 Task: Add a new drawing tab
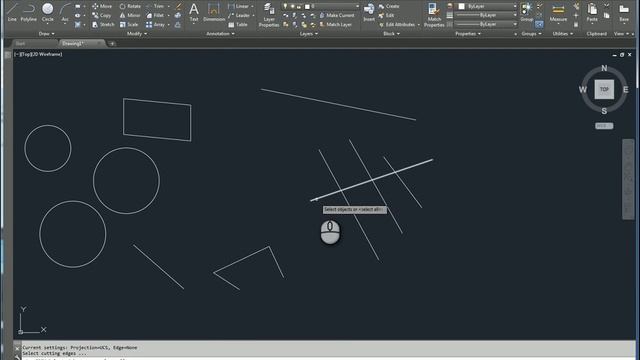112,44
